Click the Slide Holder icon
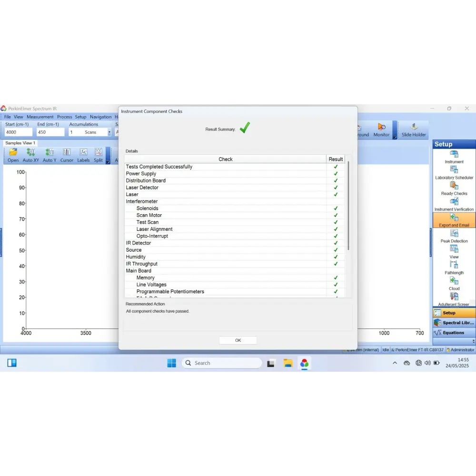The height and width of the screenshot is (476, 476). pos(414,130)
